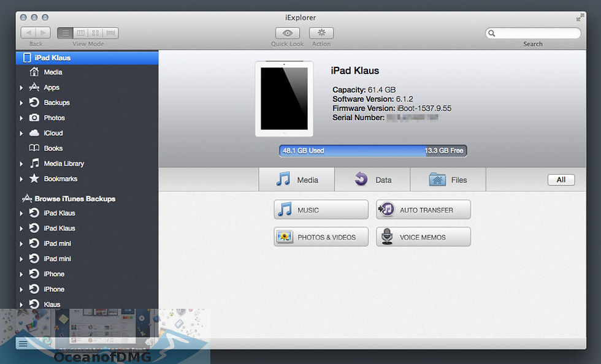Expand the Photos tree item
This screenshot has height=364, width=601.
(21, 118)
